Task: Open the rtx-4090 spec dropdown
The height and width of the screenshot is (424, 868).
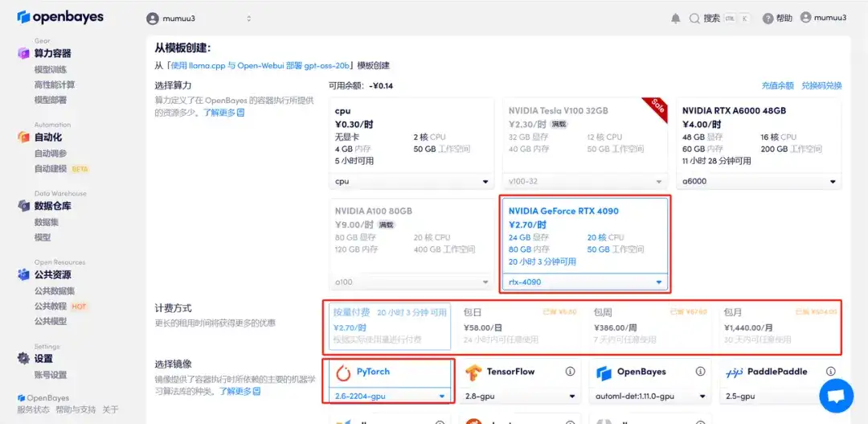Action: click(x=585, y=282)
